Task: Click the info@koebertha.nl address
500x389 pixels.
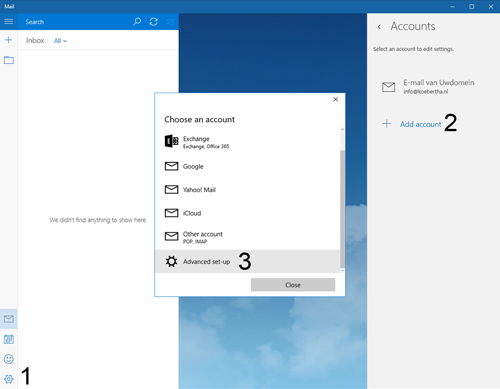Action: tap(426, 92)
